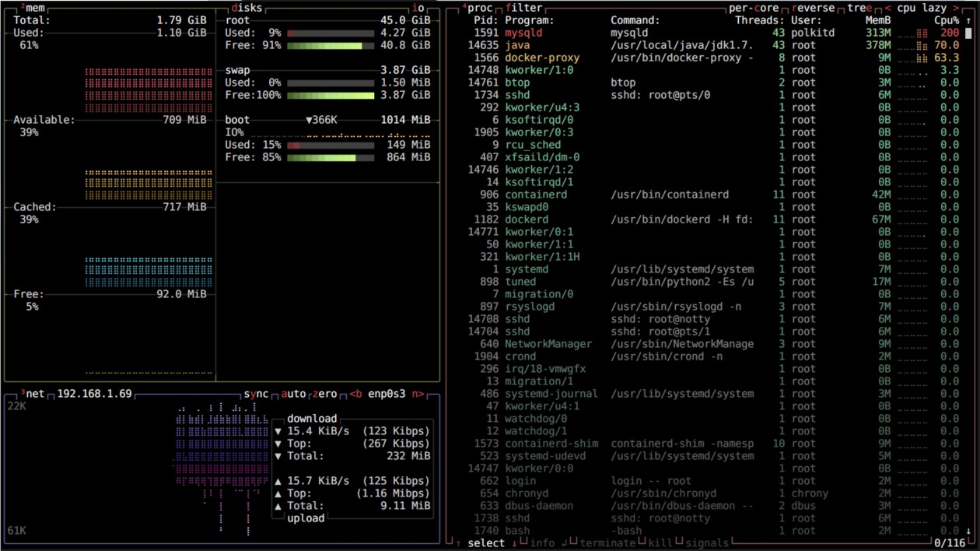Toggle zero for network totals
Viewport: 980px width, 551px height.
tap(324, 394)
